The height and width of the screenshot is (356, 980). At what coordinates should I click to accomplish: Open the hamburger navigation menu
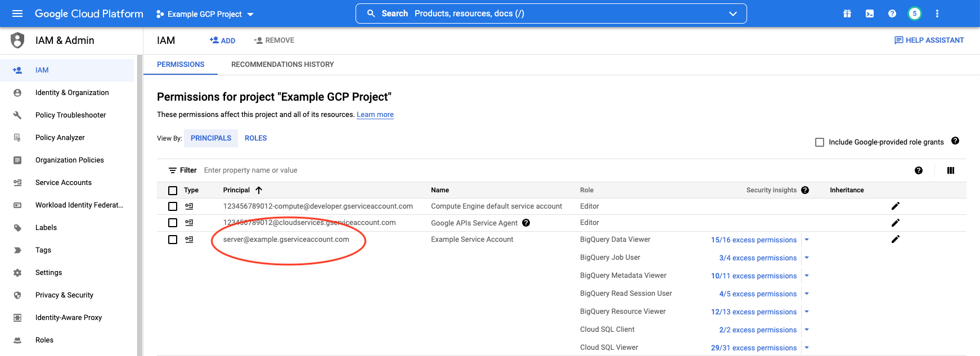coord(17,13)
